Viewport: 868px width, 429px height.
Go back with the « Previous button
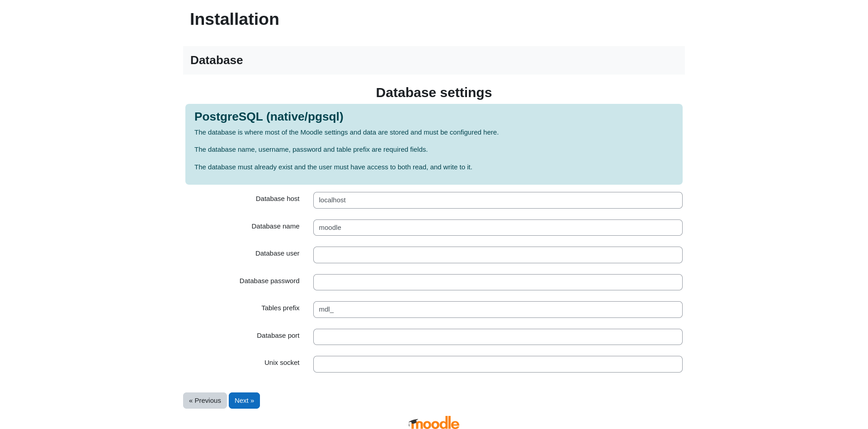click(205, 401)
